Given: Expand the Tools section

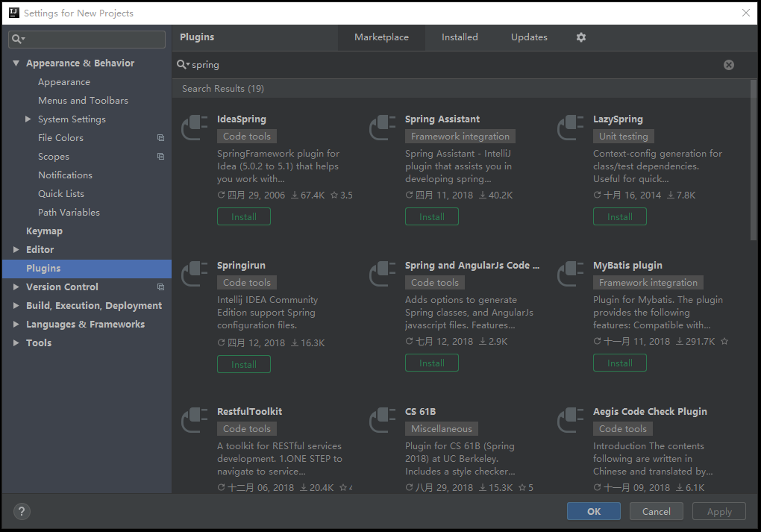Looking at the screenshot, I should click(x=16, y=342).
